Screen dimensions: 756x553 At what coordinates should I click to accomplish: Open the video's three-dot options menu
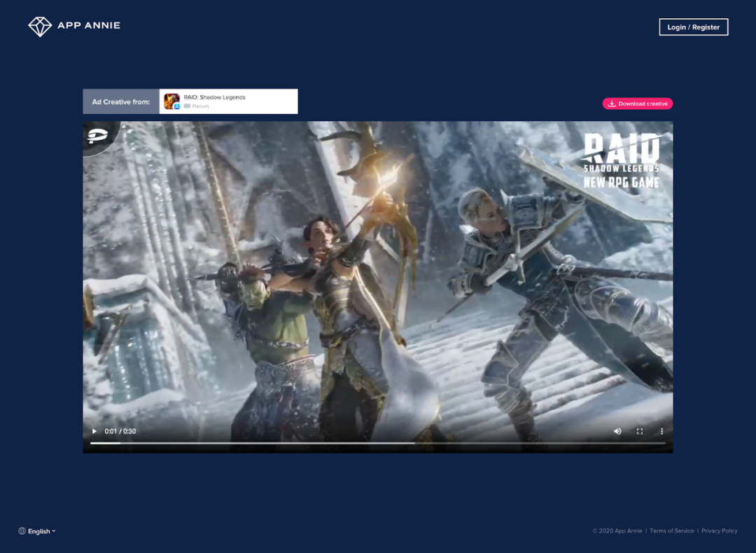[661, 431]
